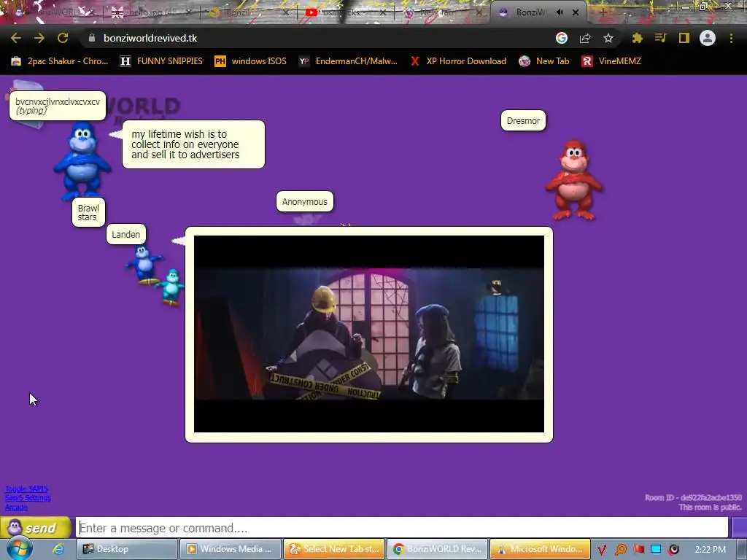Screen dimensions: 747x560
Task: Toggle the browser side panel
Action: 684,38
